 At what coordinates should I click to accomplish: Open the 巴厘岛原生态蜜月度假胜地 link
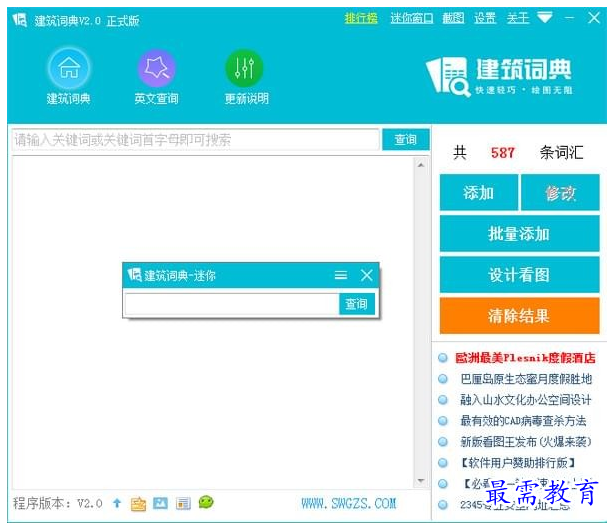point(526,378)
